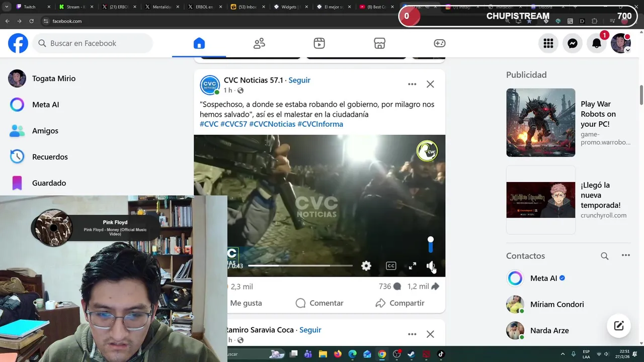The image size is (644, 362).
Task: Open the account profile menu avatar
Action: point(621,43)
